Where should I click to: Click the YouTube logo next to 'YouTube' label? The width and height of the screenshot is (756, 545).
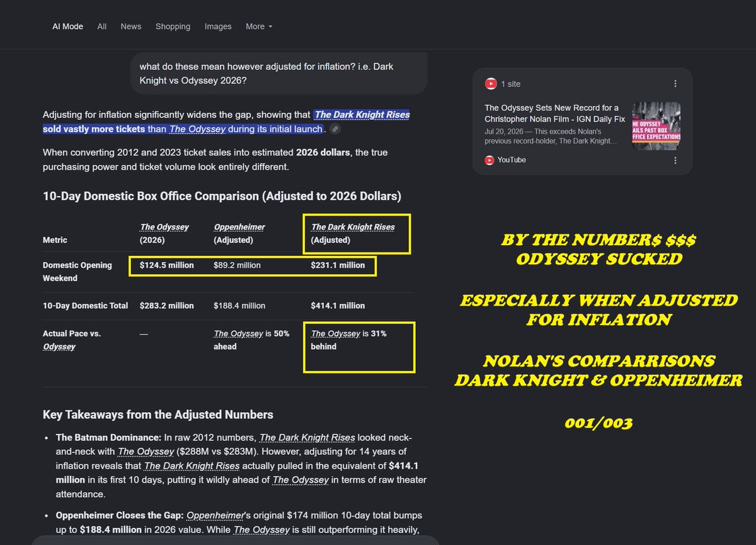(489, 160)
